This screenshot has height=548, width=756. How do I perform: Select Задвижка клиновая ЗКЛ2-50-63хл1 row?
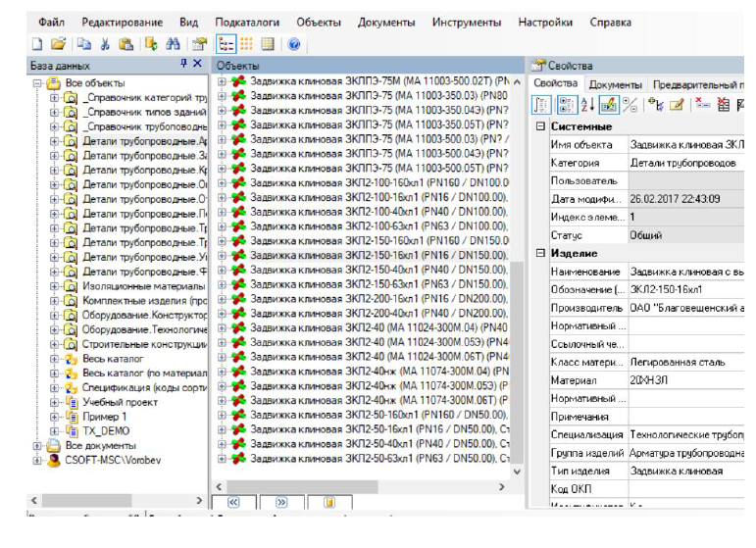coord(378,459)
